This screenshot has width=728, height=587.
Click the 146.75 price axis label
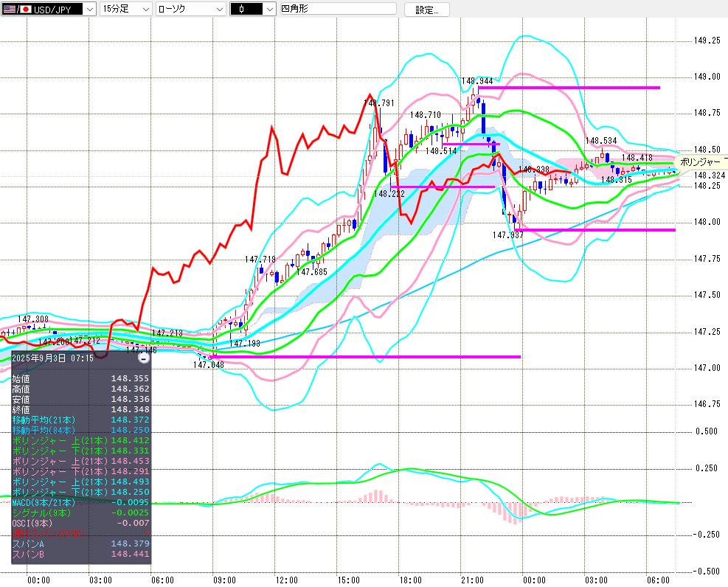click(x=707, y=403)
